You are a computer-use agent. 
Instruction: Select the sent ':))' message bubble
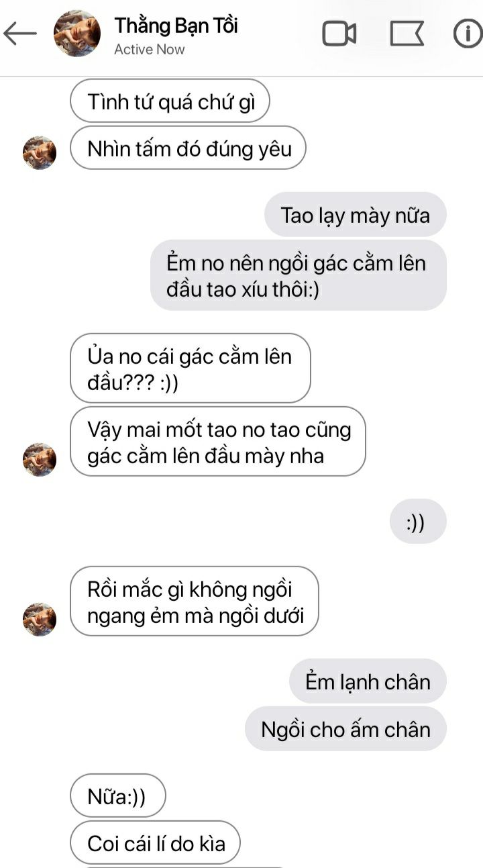pos(418,521)
